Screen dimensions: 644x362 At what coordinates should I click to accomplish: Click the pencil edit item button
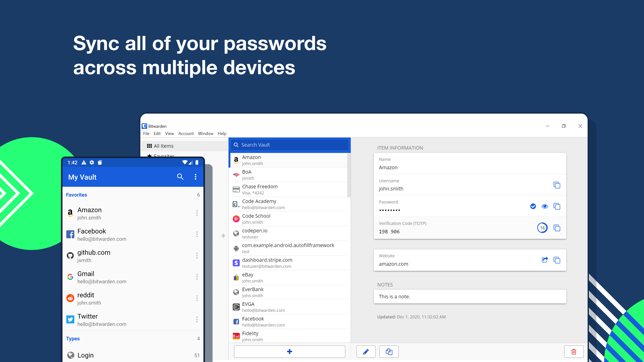[366, 351]
